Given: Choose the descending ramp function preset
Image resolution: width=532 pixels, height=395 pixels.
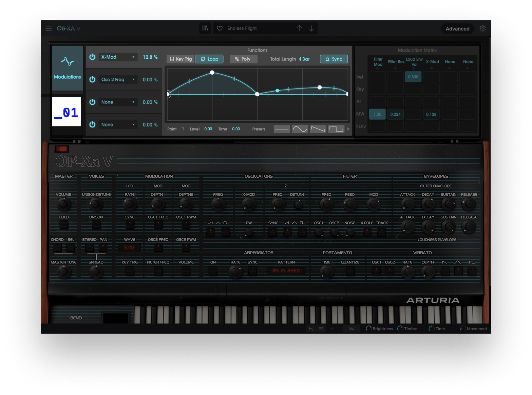Looking at the screenshot, I should coord(318,129).
